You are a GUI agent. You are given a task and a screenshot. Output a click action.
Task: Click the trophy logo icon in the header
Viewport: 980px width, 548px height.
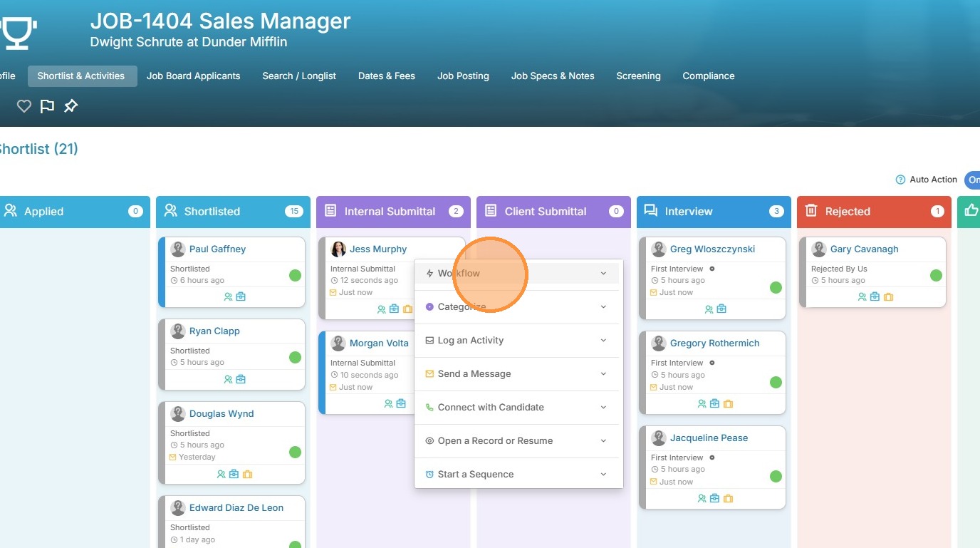(x=17, y=33)
